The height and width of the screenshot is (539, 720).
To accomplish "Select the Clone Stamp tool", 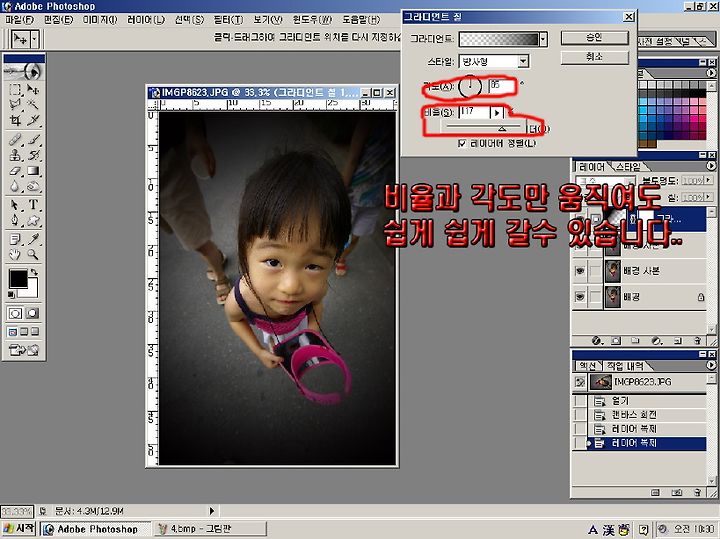I will click(15, 155).
